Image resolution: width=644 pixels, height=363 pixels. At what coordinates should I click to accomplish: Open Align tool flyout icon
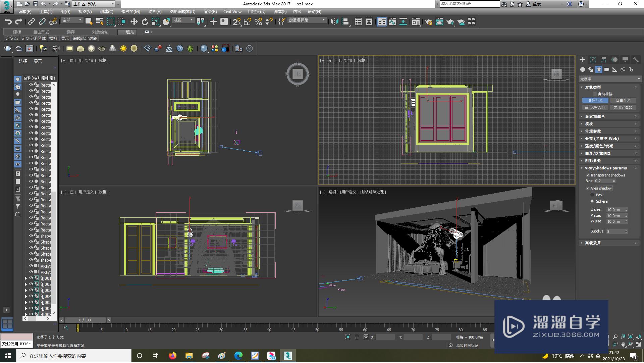345,22
